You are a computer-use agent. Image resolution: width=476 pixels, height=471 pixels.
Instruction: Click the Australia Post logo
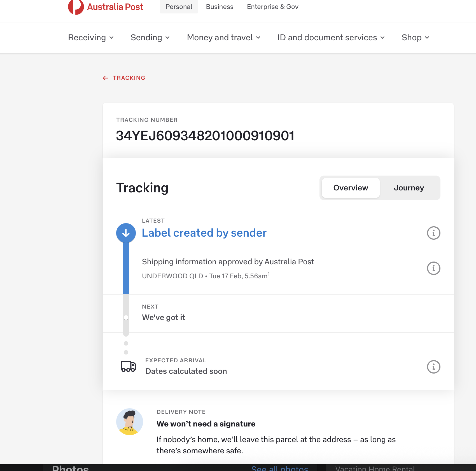click(x=106, y=7)
